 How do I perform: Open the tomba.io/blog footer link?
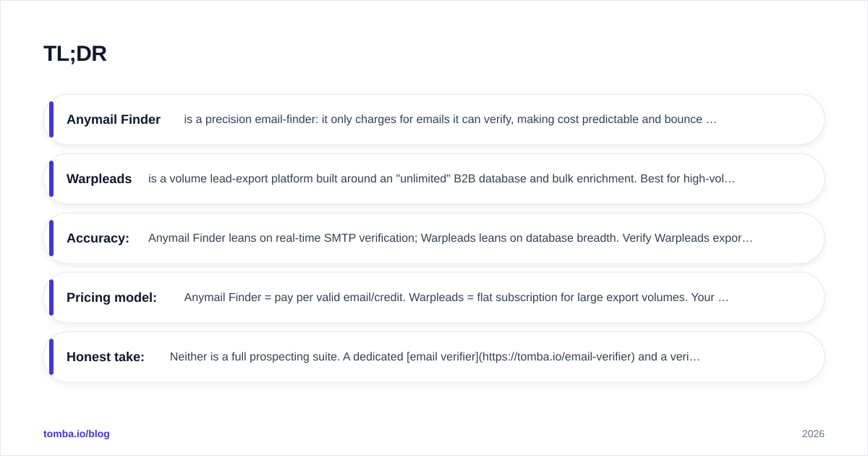click(x=77, y=434)
